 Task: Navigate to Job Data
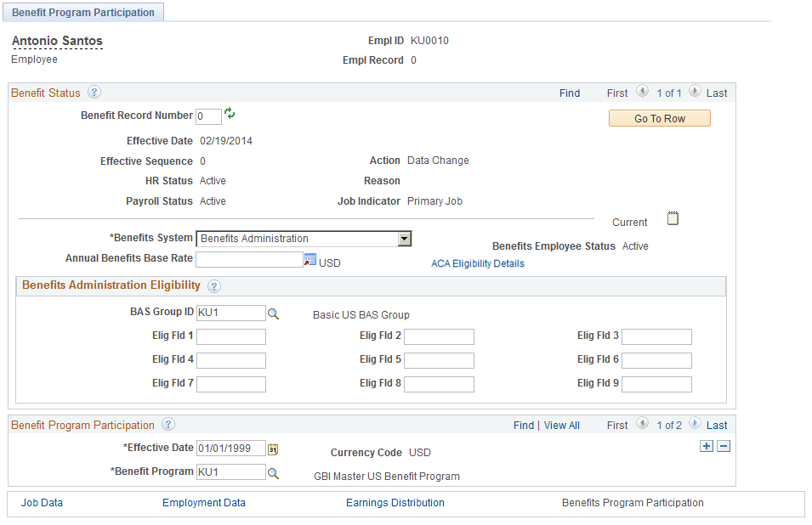point(42,503)
